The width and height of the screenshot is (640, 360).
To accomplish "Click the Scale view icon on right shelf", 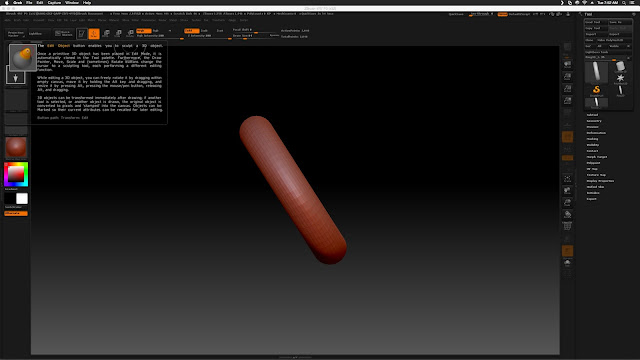I will tap(567, 202).
